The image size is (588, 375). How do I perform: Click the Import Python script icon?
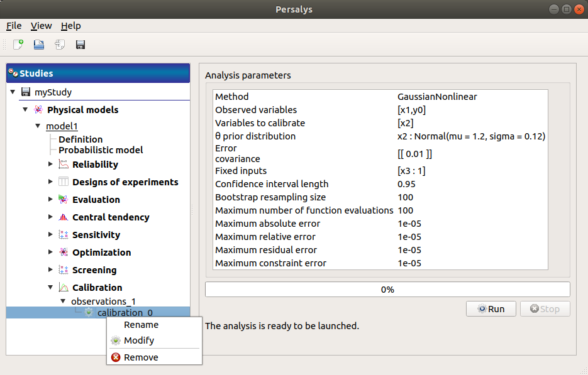click(58, 44)
